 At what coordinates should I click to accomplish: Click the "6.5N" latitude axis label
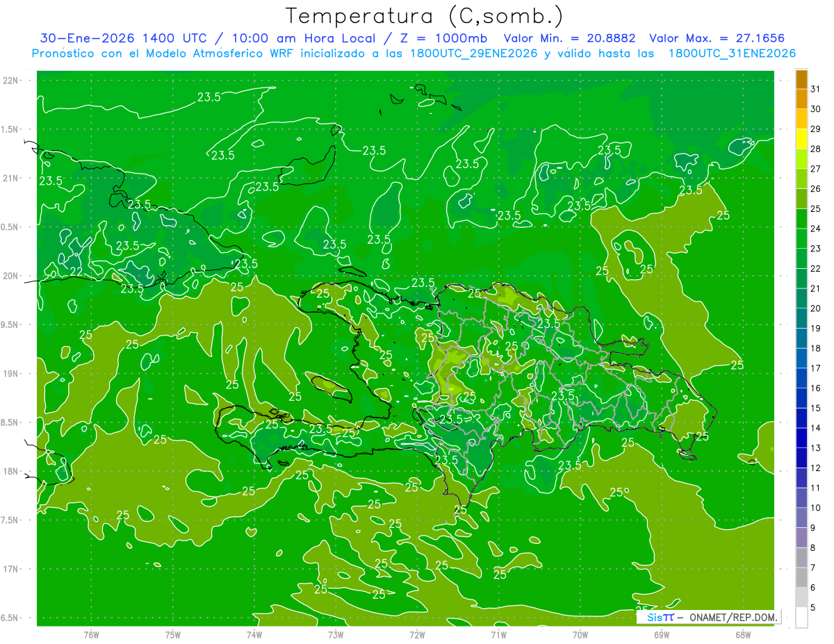[x=10, y=618]
